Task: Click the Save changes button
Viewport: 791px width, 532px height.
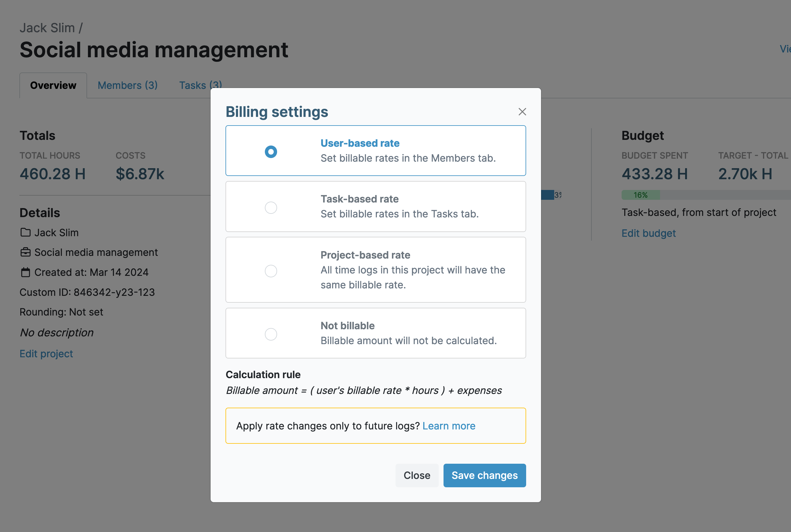Action: tap(485, 475)
